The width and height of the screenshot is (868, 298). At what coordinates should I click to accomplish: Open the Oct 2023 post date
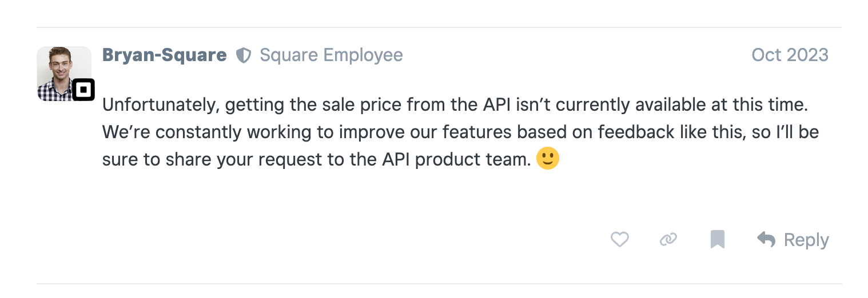[790, 55]
